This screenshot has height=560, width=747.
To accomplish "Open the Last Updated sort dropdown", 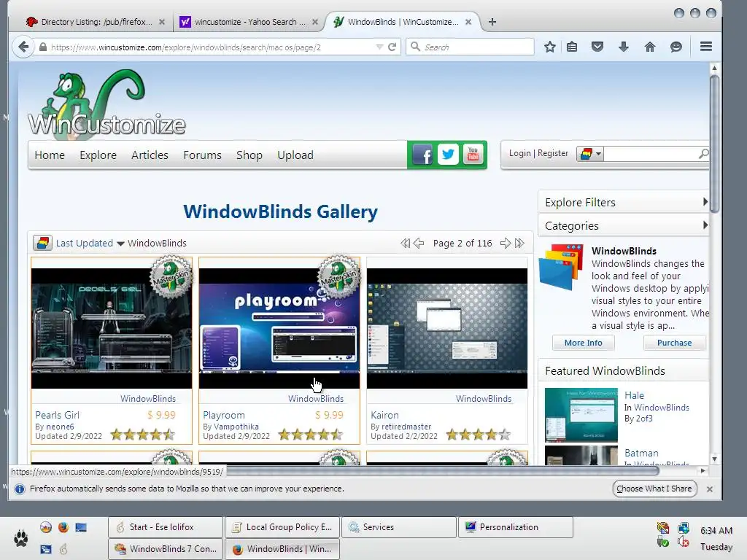I will tap(90, 244).
